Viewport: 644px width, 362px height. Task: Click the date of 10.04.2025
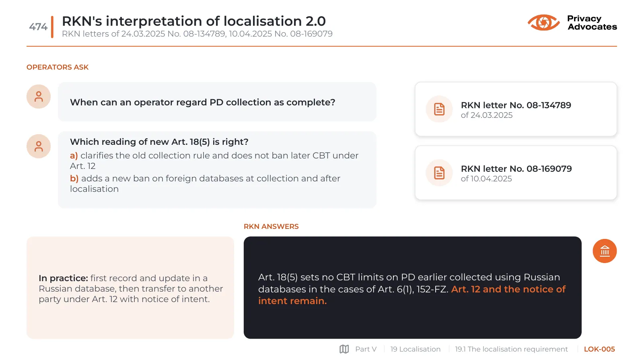486,179
